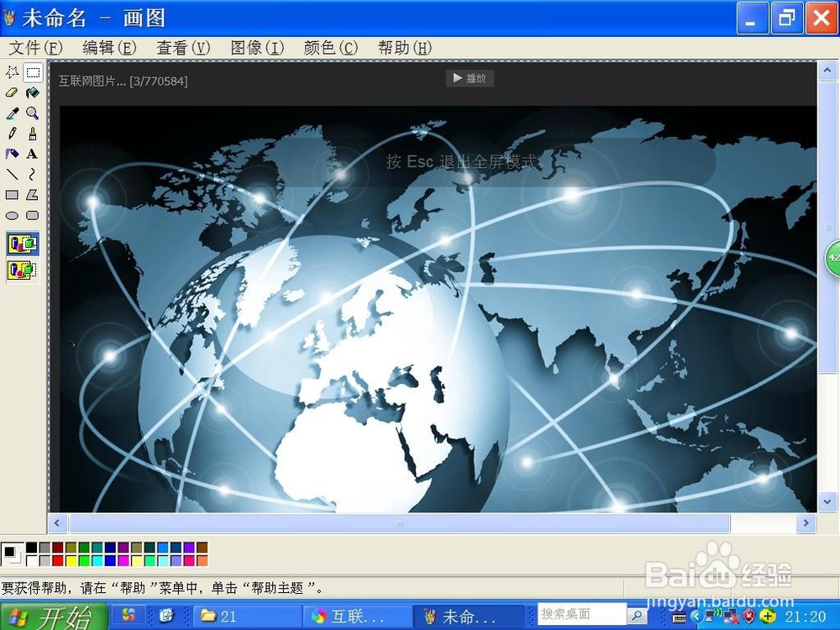The image size is (840, 630).
Task: Click the system tray clock 21:20
Action: [806, 617]
